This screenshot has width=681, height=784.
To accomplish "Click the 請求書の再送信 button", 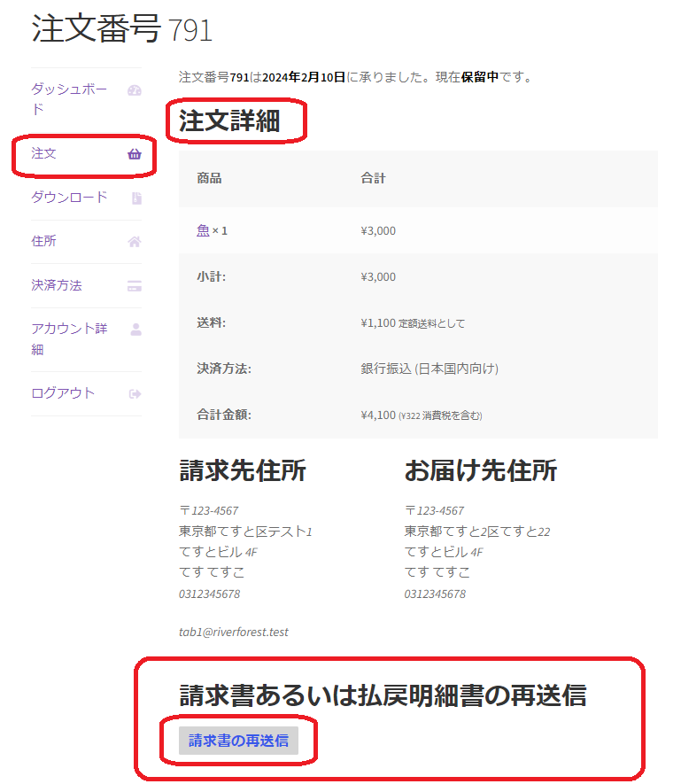I will (238, 741).
